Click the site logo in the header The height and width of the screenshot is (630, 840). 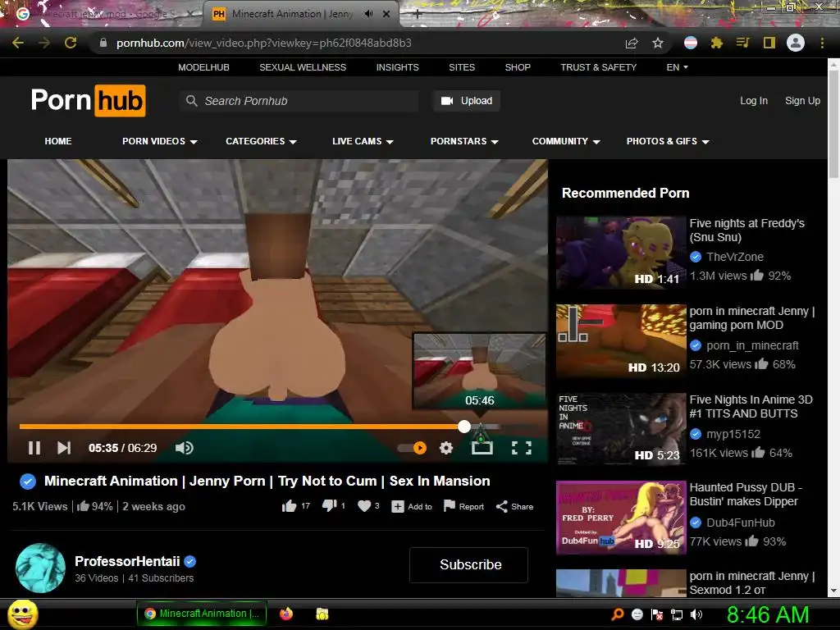(x=88, y=100)
